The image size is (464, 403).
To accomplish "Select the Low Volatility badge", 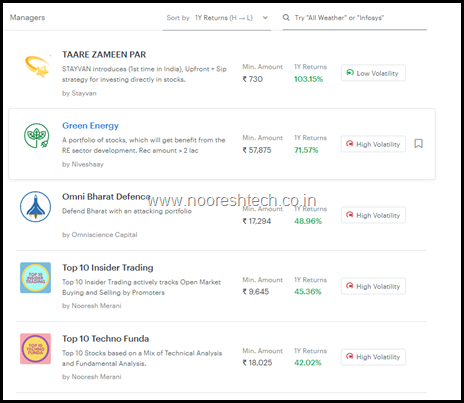I will 373,73.
